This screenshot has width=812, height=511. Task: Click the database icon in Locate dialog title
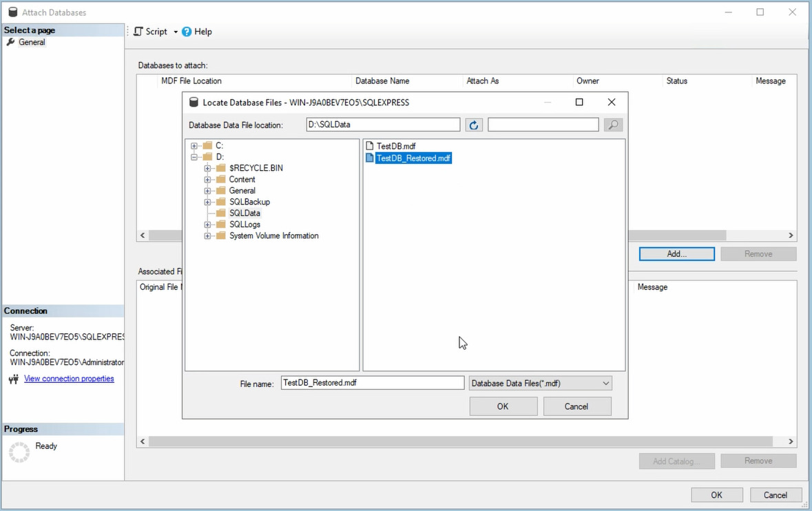click(194, 103)
